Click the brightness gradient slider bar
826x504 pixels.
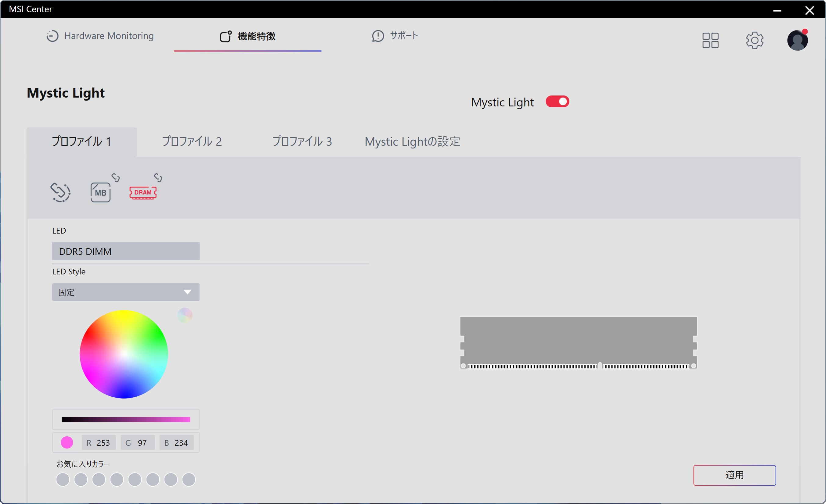point(126,420)
